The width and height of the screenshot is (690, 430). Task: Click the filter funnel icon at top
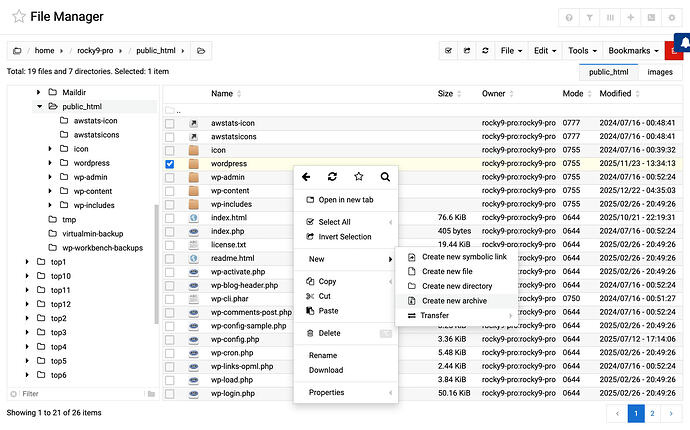[x=590, y=18]
